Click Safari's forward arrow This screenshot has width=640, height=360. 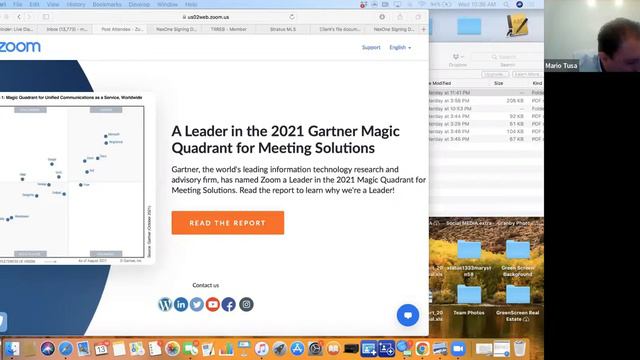pos(29,17)
